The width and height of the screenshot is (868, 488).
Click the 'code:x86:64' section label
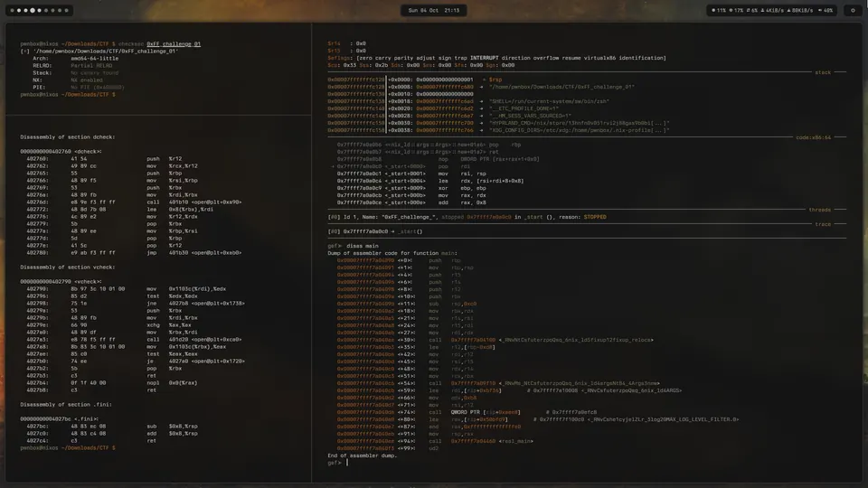click(813, 137)
